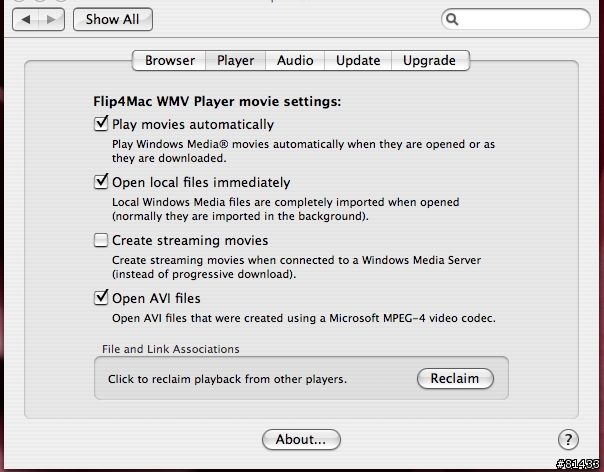604x472 pixels.
Task: Open help with the question mark button
Action: pos(568,439)
